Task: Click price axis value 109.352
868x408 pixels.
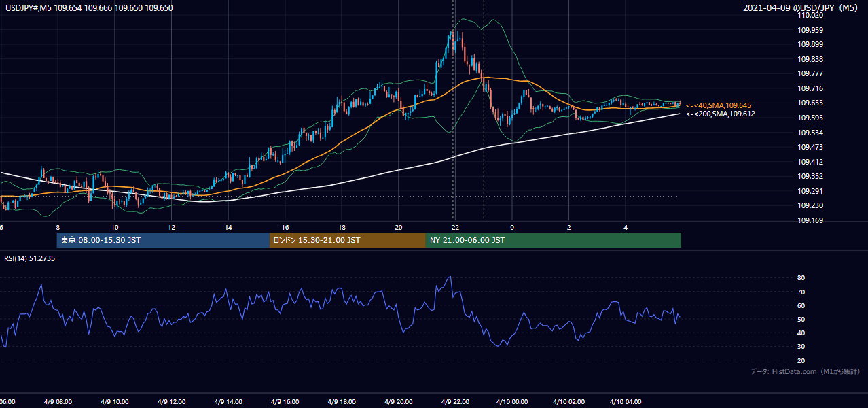Action: click(x=812, y=176)
